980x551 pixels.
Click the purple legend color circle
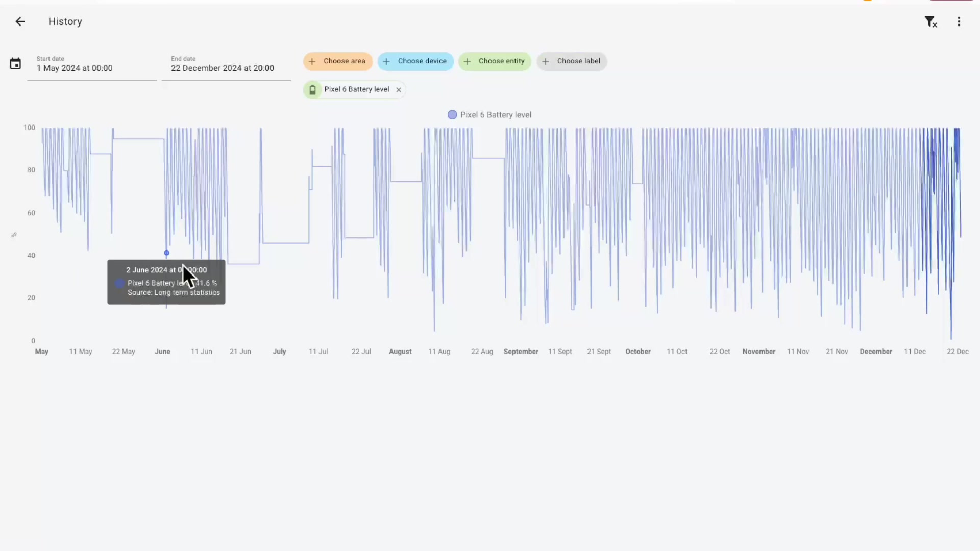pyautogui.click(x=452, y=115)
